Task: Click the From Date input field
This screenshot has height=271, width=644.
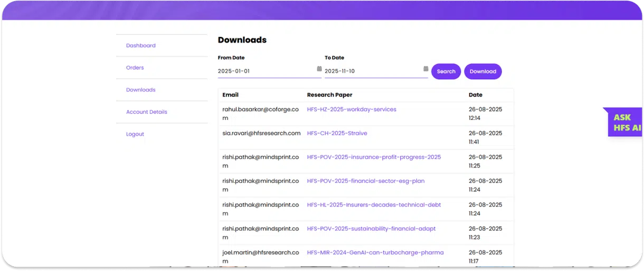Action: (266, 71)
